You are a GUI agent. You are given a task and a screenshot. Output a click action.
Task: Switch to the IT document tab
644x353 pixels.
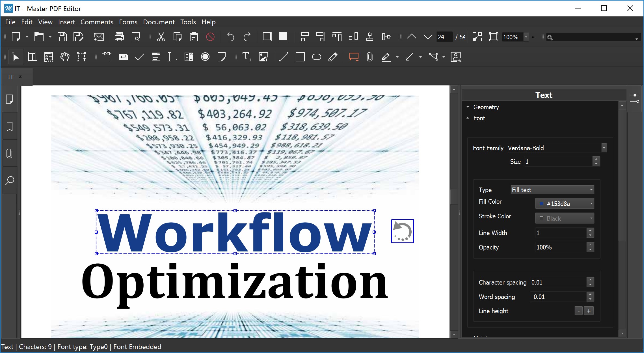point(11,77)
